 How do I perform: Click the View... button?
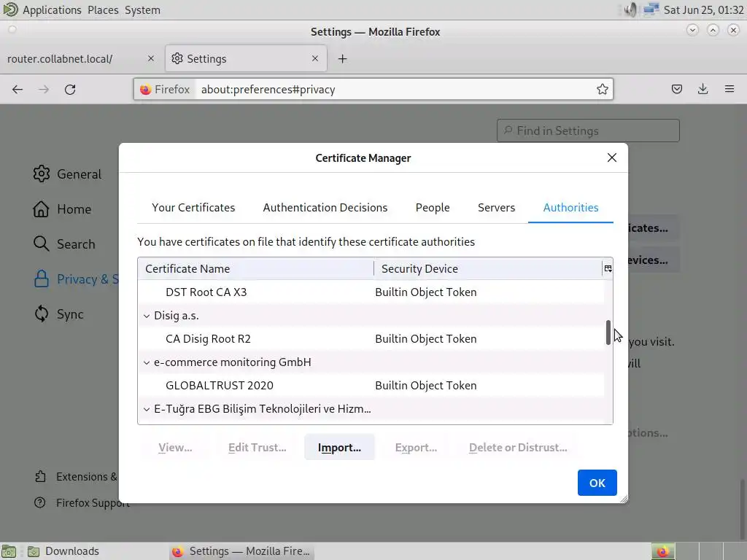175,447
